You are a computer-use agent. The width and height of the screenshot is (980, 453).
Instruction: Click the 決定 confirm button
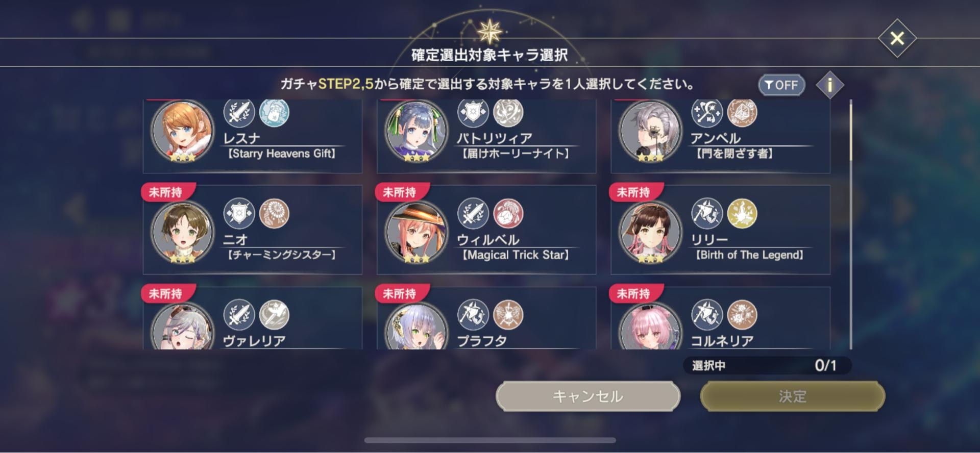pyautogui.click(x=793, y=396)
